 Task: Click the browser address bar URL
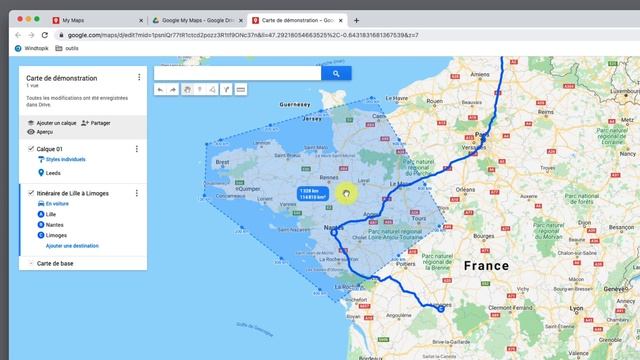[x=243, y=35]
